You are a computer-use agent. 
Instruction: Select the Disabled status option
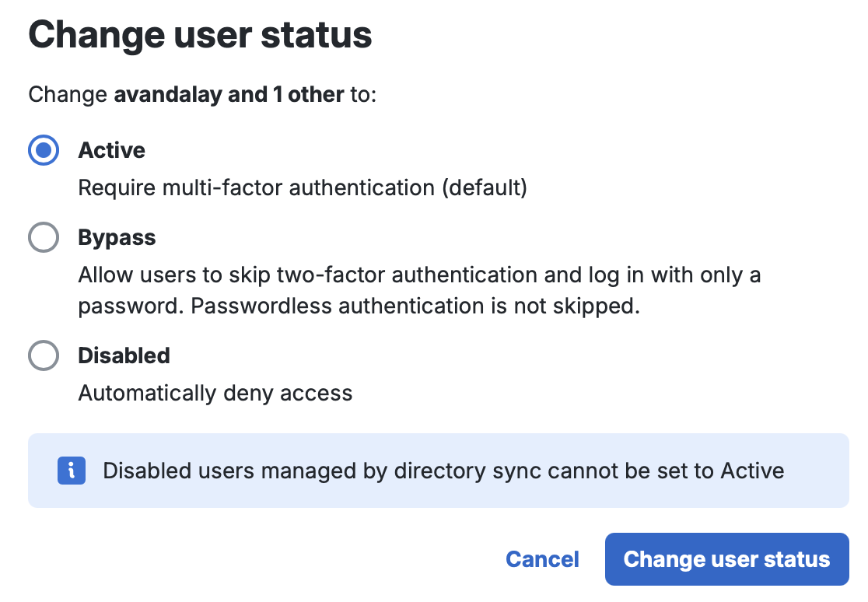pyautogui.click(x=44, y=355)
